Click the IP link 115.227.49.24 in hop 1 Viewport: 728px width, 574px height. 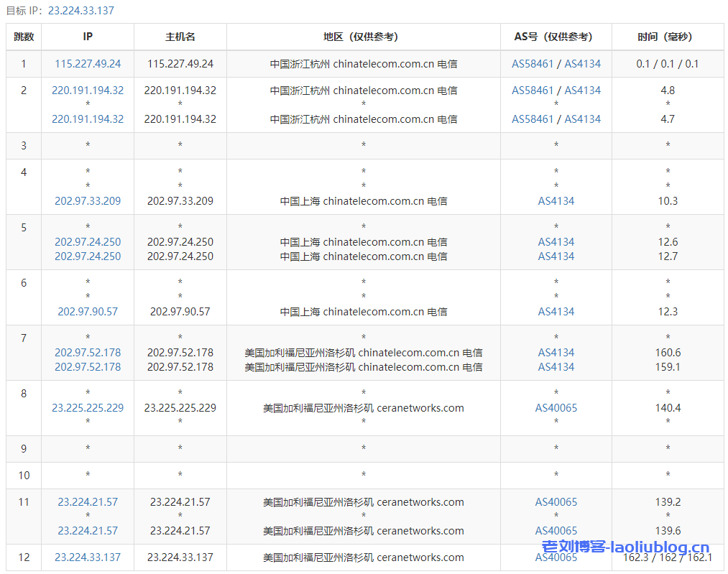88,63
